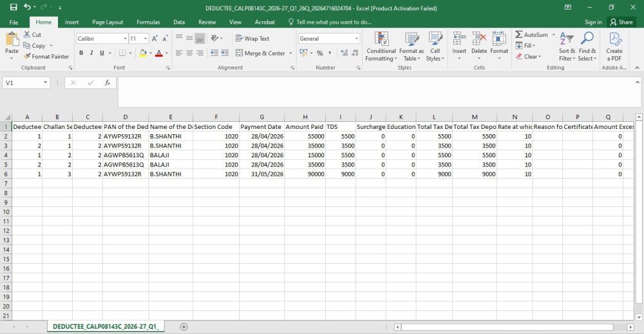The image size is (644, 334).
Task: Align text to the left
Action: (179, 53)
